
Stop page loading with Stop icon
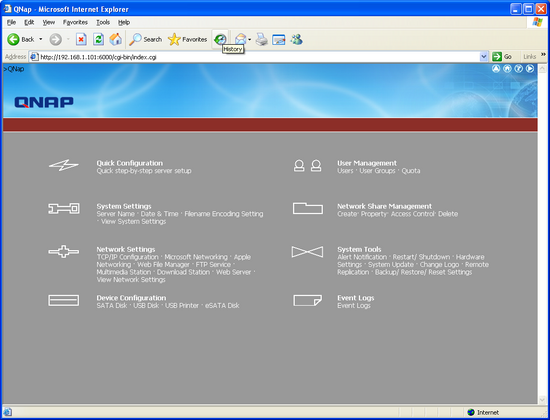tap(81, 39)
